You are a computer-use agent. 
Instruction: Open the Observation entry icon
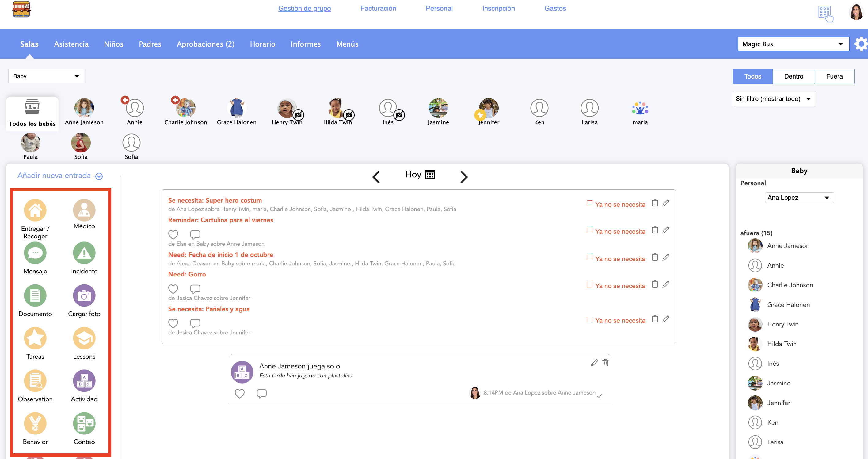pyautogui.click(x=35, y=381)
